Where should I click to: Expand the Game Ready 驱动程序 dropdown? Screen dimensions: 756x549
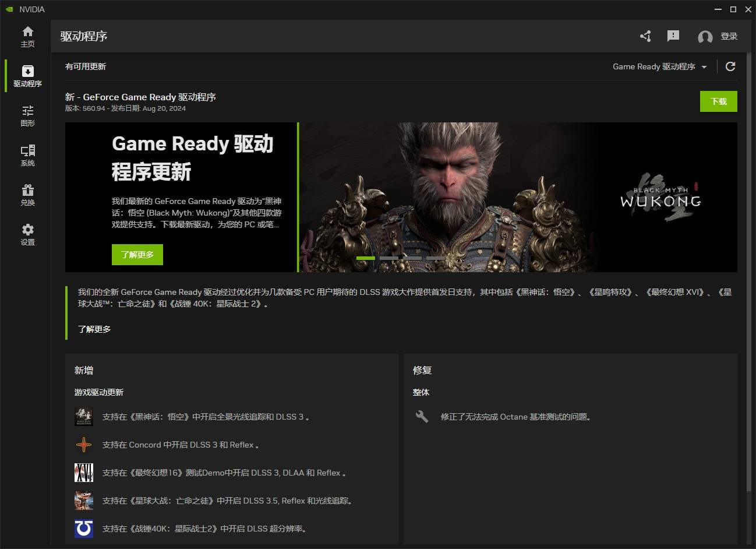(x=659, y=67)
